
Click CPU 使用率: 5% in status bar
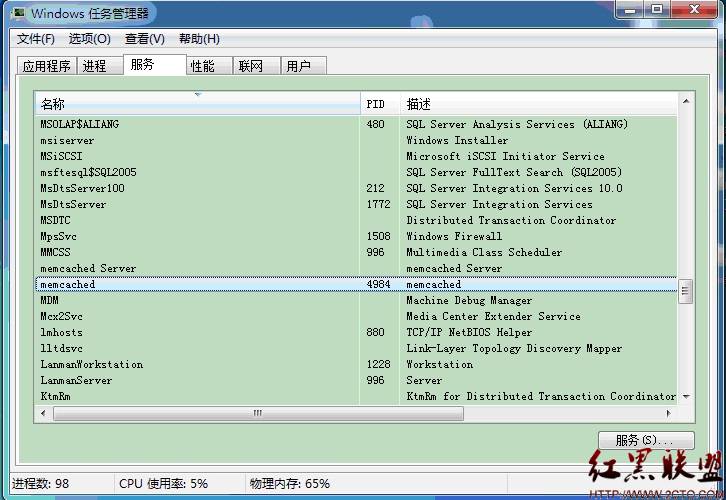(163, 484)
